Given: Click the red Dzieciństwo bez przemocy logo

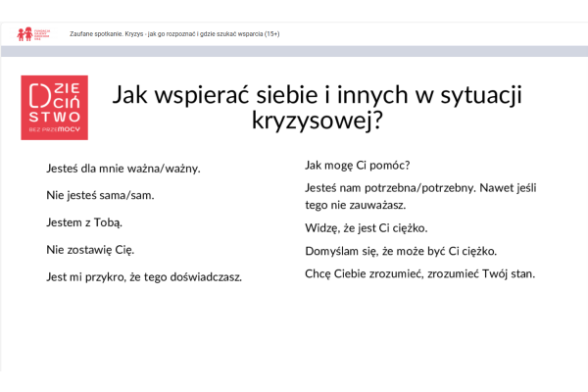Looking at the screenshot, I should [54, 107].
